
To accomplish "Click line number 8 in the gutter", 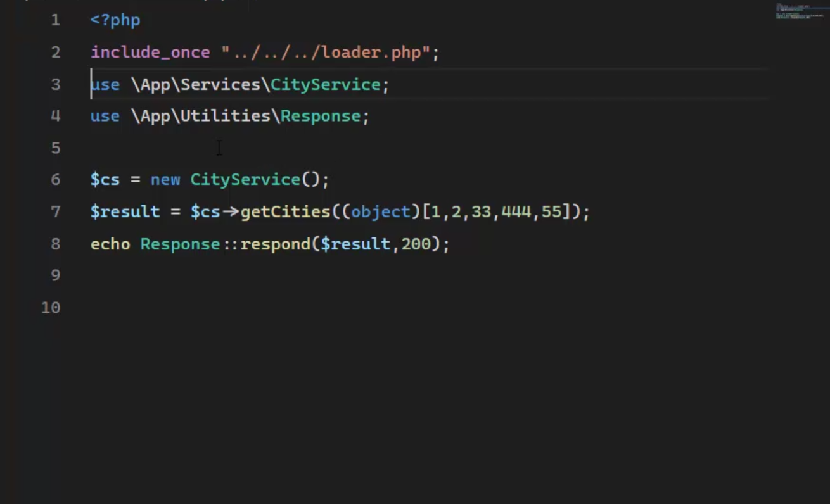I will 56,244.
